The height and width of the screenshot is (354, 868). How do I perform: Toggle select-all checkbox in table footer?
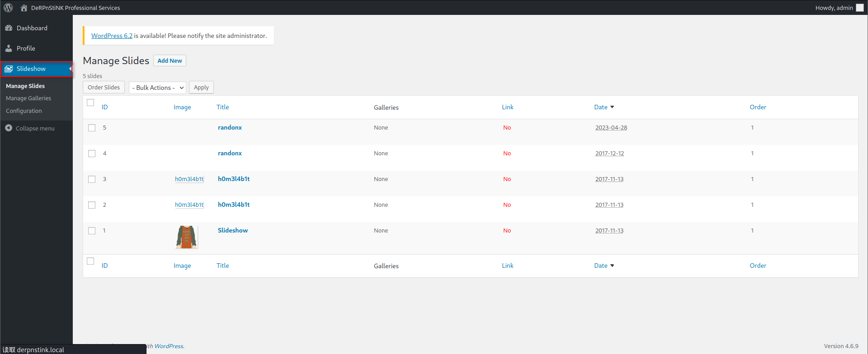(x=90, y=261)
